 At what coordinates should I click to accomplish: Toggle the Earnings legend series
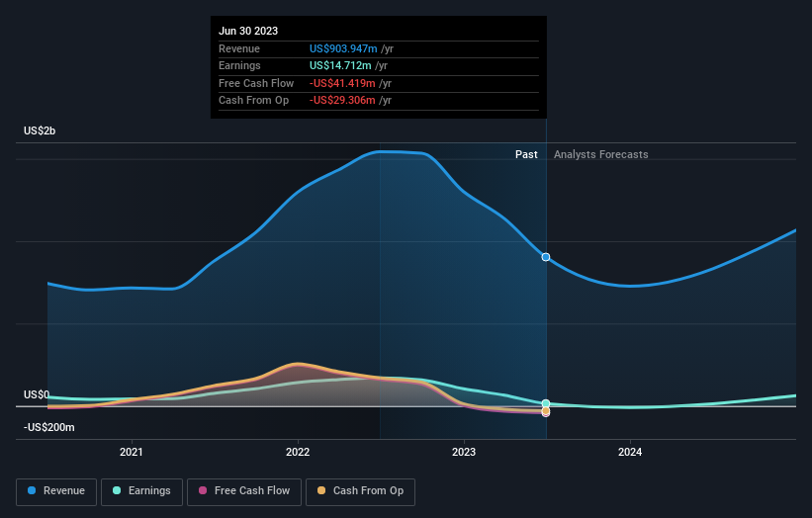pos(141,491)
